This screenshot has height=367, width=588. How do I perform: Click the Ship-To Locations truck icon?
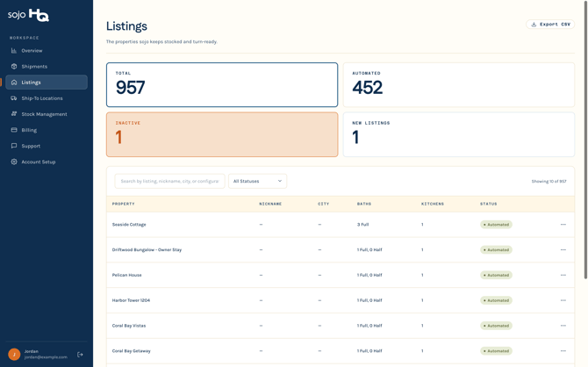(x=14, y=98)
